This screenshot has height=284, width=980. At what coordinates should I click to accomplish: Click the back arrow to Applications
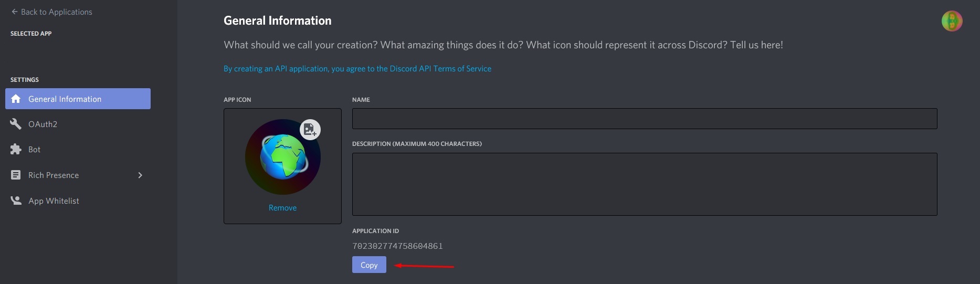(x=14, y=12)
